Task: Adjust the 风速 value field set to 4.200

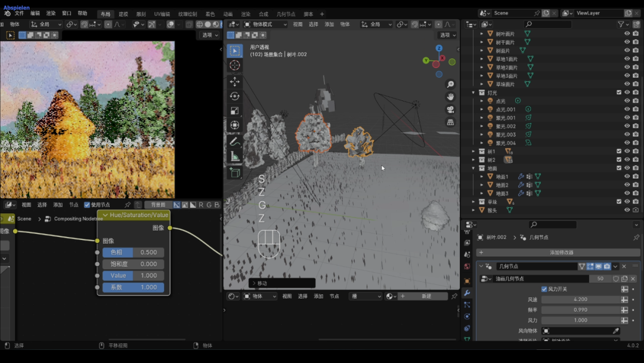Action: (580, 300)
